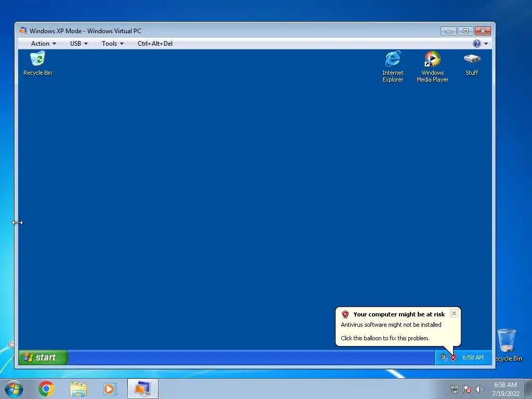Click the Virtual PC window title icon
This screenshot has width=532, height=399.
click(x=23, y=31)
